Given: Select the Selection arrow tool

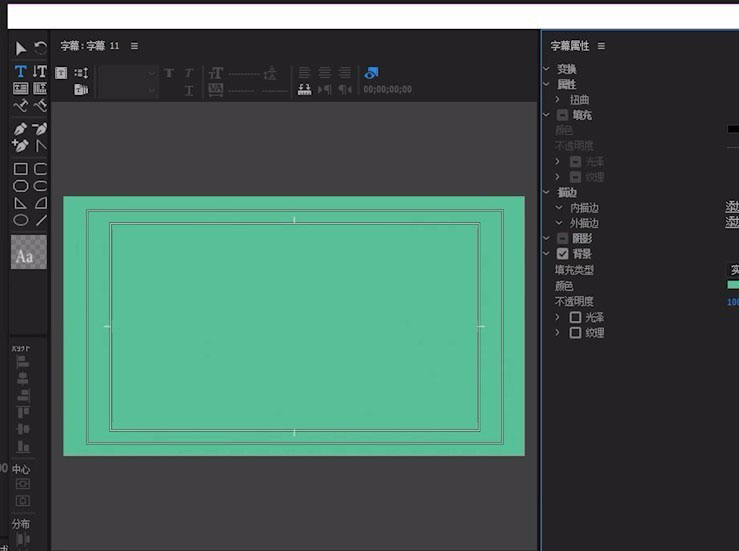Looking at the screenshot, I should click(21, 48).
